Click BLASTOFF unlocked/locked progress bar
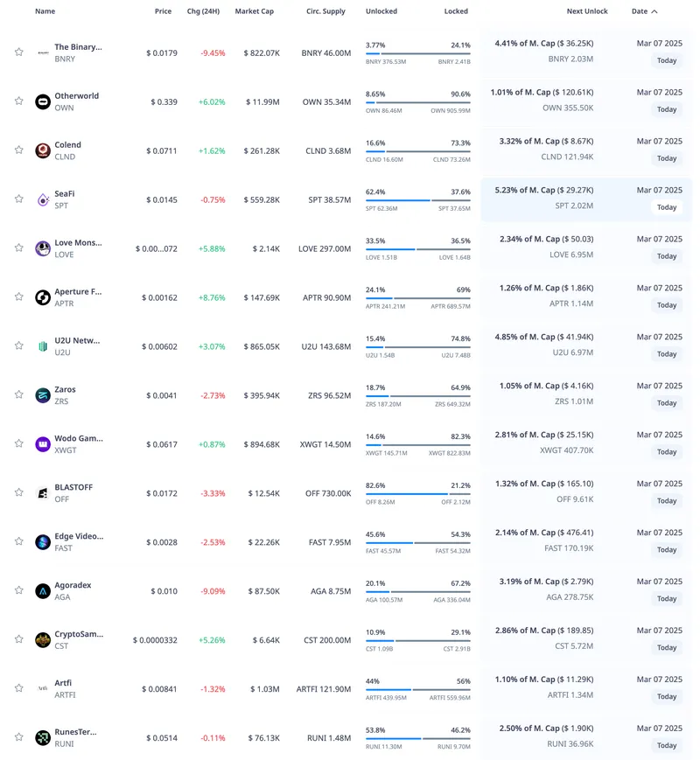 pyautogui.click(x=418, y=494)
